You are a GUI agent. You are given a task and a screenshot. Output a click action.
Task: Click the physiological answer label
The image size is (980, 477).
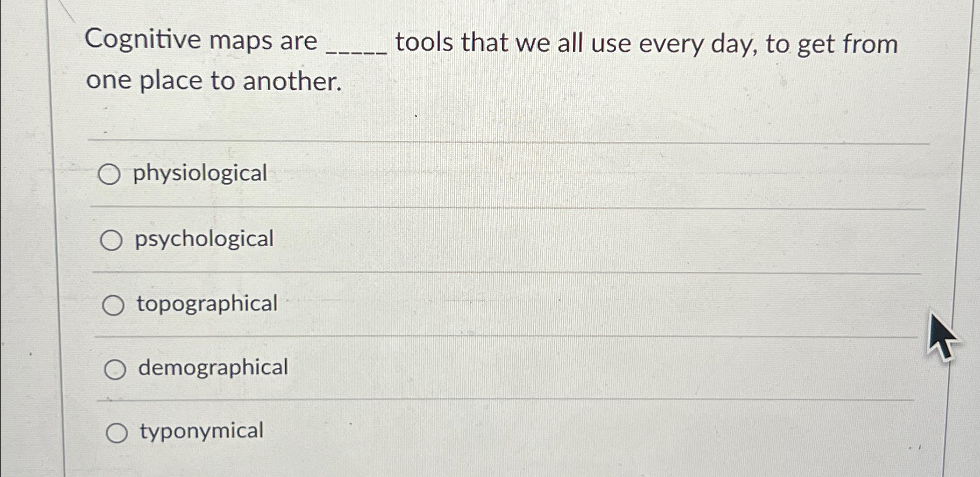(200, 173)
